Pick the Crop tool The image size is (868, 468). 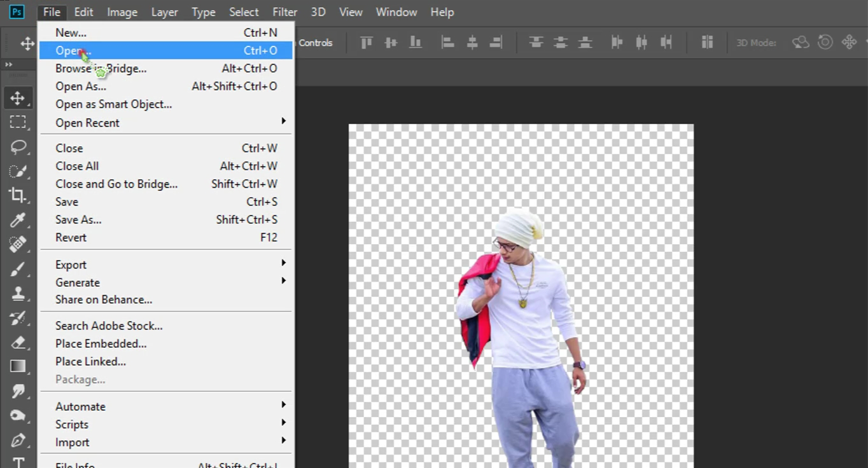coord(18,195)
